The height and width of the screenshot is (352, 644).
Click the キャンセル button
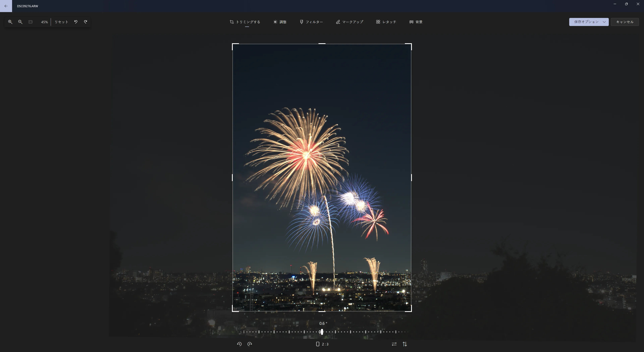(x=625, y=22)
